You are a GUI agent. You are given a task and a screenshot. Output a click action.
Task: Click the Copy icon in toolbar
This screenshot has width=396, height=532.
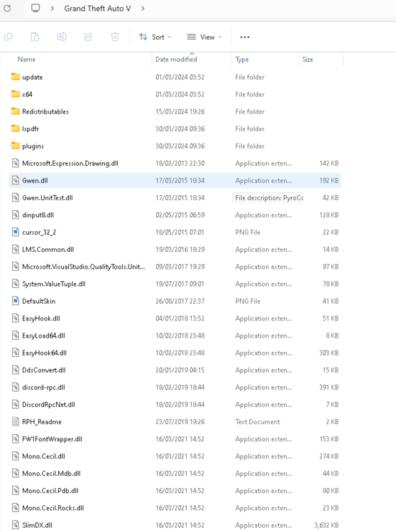(x=9, y=37)
